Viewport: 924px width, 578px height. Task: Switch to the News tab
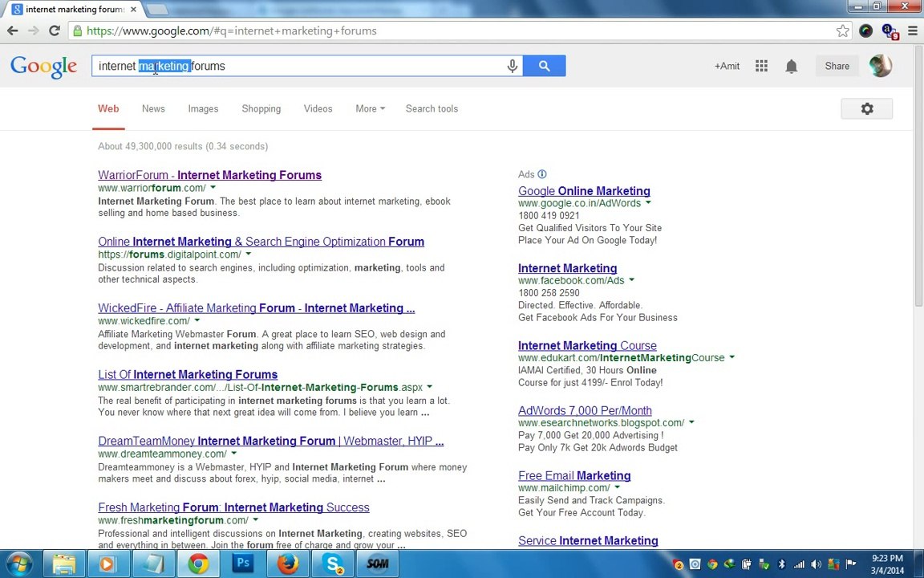153,108
